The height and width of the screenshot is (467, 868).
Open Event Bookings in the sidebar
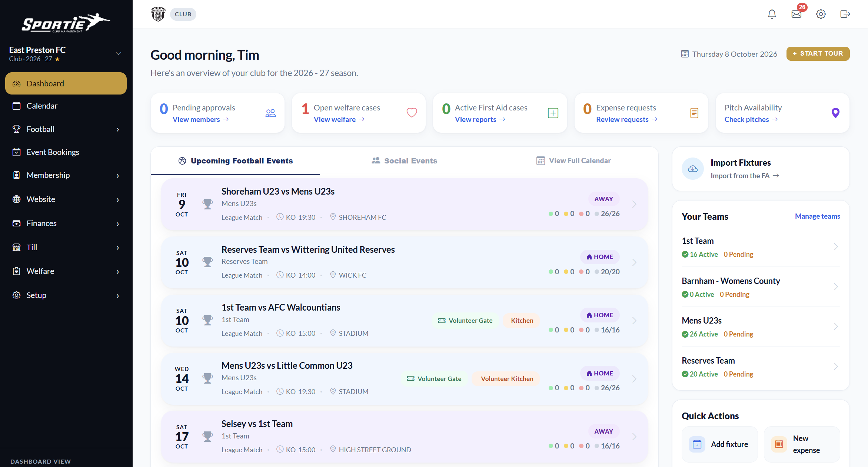[x=66, y=152]
